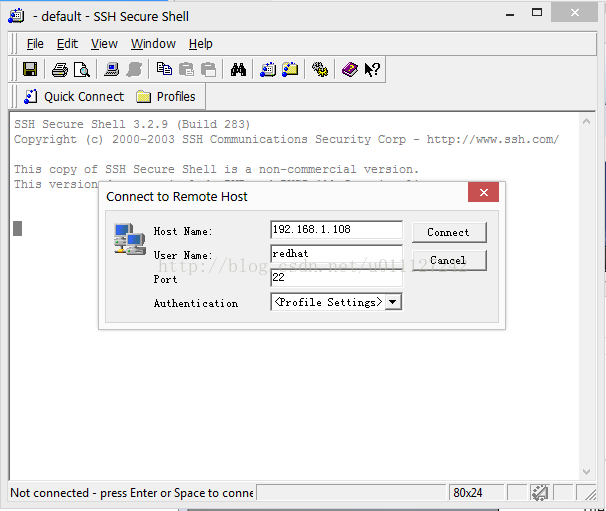Click the Connect button in dialog
Image resolution: width=606 pixels, height=511 pixels.
[449, 232]
